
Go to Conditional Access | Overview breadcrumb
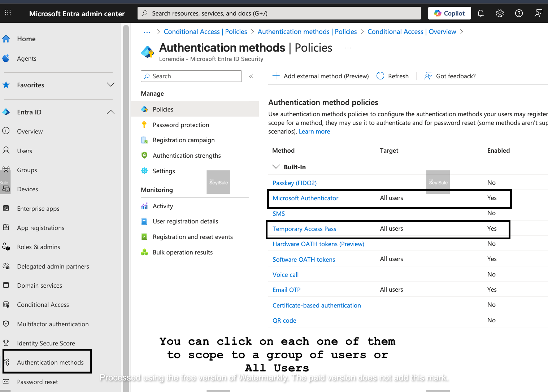coord(412,32)
